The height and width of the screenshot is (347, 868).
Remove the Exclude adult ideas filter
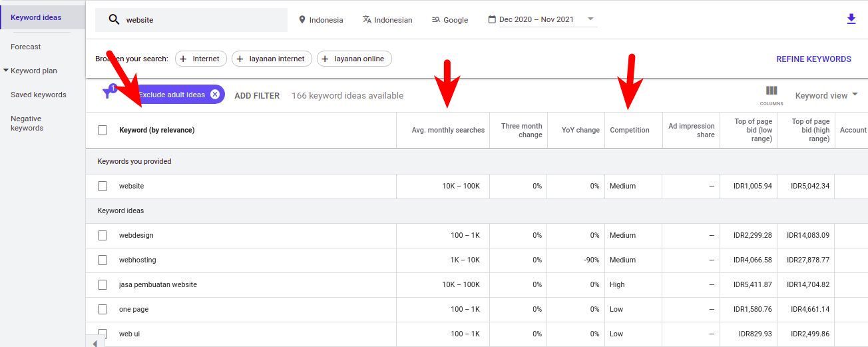tap(215, 95)
